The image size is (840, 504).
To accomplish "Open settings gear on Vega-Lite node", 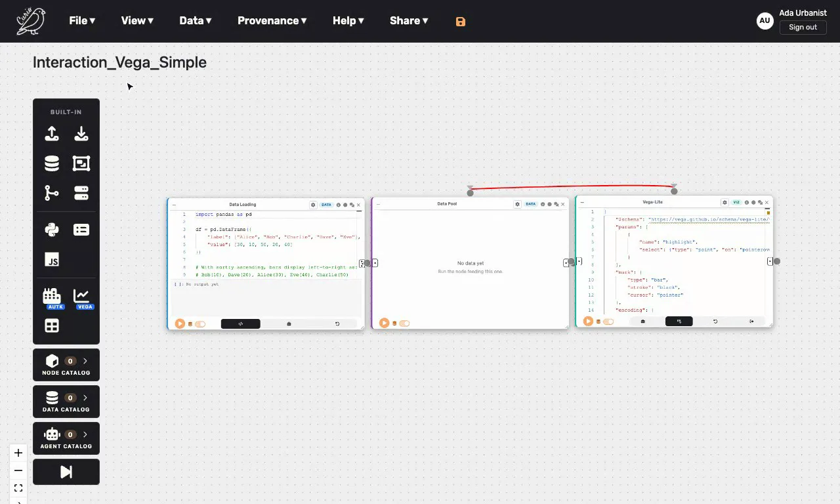I will [724, 203].
